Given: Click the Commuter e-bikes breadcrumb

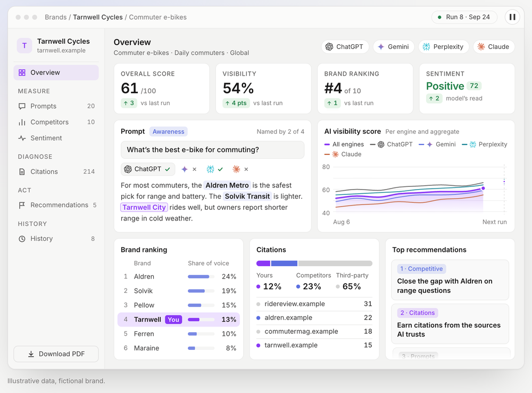Looking at the screenshot, I should [x=158, y=18].
